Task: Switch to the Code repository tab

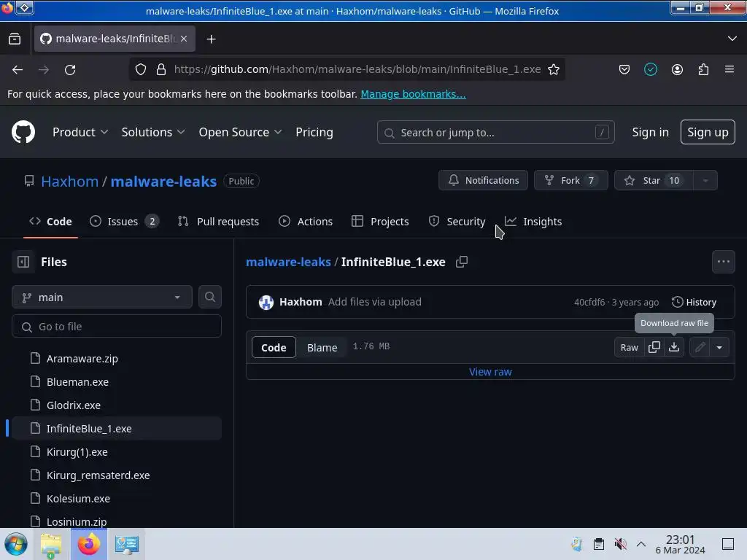Action: click(x=50, y=222)
